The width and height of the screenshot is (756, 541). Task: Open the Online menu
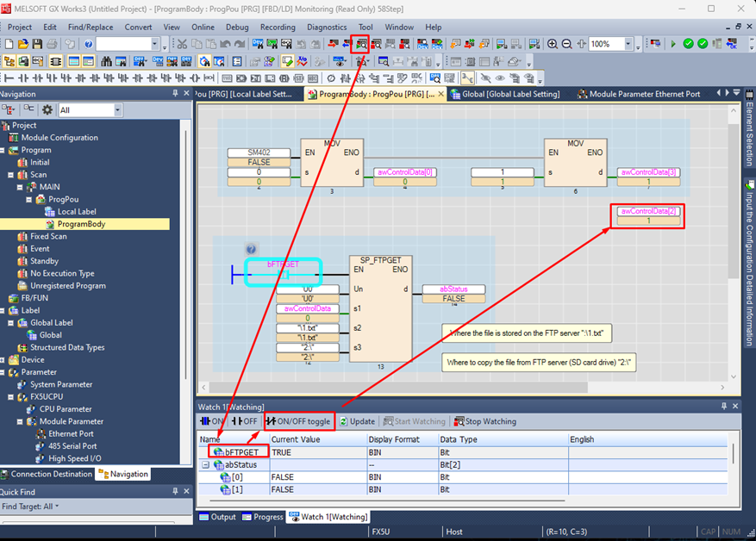click(203, 28)
